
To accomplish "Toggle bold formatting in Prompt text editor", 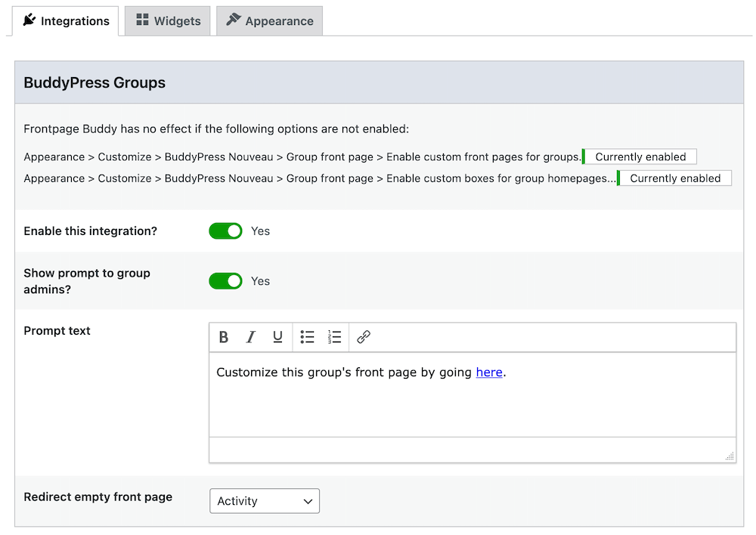I will 223,337.
